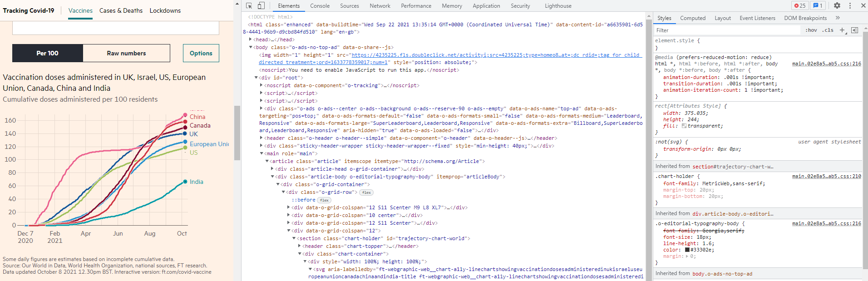Screen dimensions: 868x281
Task: Switch to the Network tab
Action: click(x=380, y=6)
